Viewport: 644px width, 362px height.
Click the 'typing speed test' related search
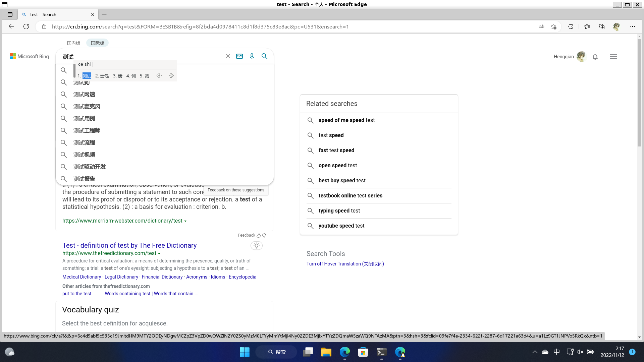coord(339,211)
